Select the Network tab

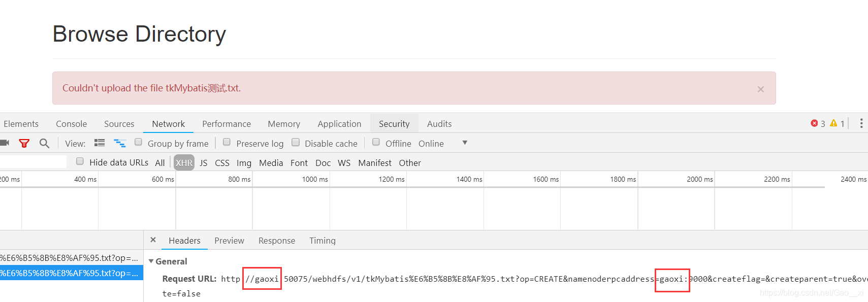click(x=168, y=124)
